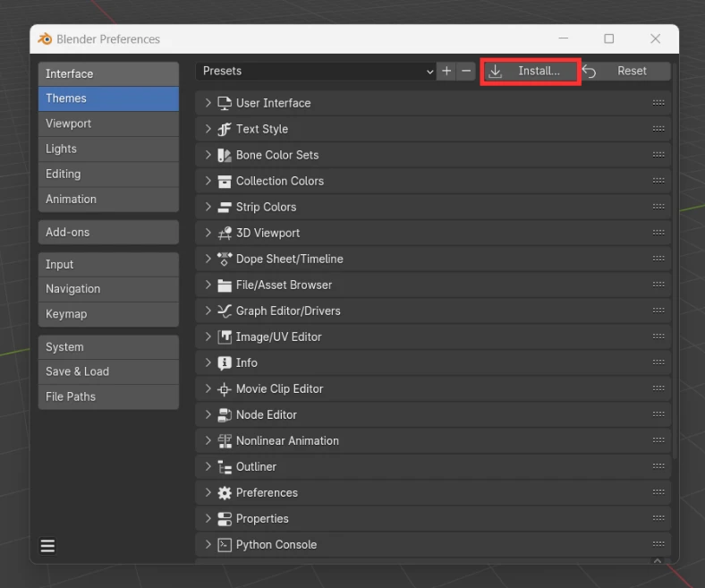
Task: Click the Python Console icon
Action: (225, 545)
